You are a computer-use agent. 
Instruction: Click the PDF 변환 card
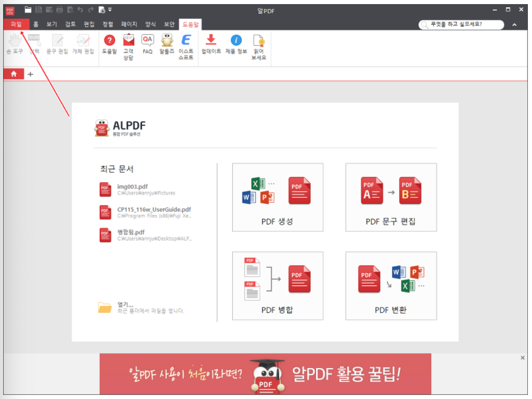click(x=391, y=285)
